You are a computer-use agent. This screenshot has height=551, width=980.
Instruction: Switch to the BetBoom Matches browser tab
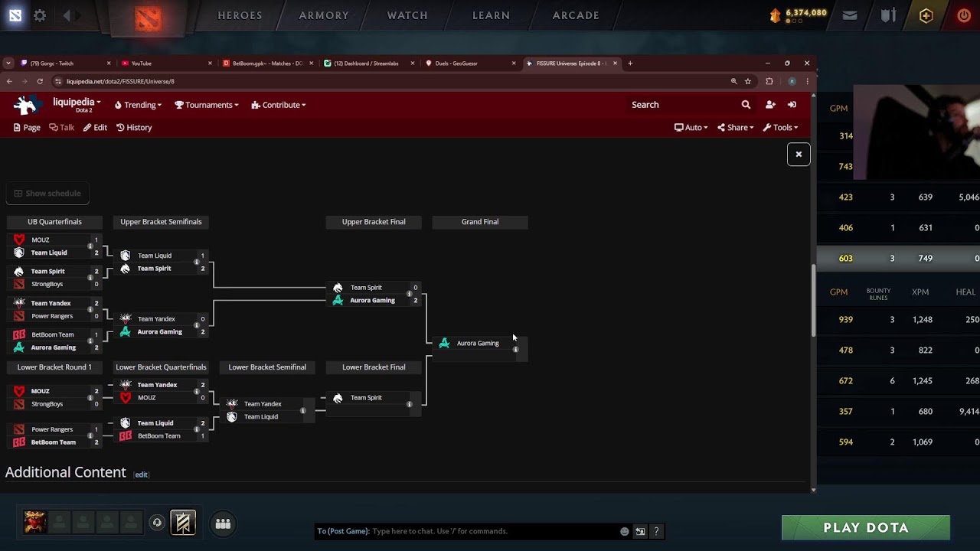[267, 64]
